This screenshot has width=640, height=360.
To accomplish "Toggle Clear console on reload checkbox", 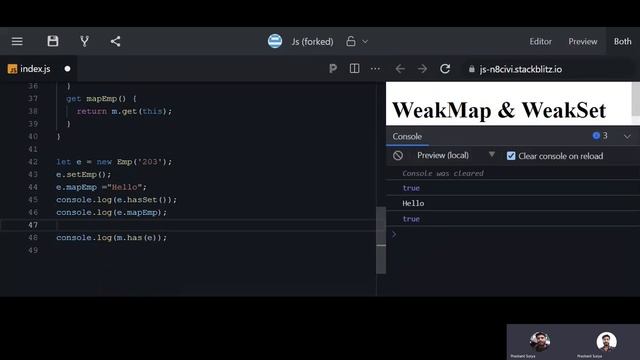I will [x=511, y=156].
